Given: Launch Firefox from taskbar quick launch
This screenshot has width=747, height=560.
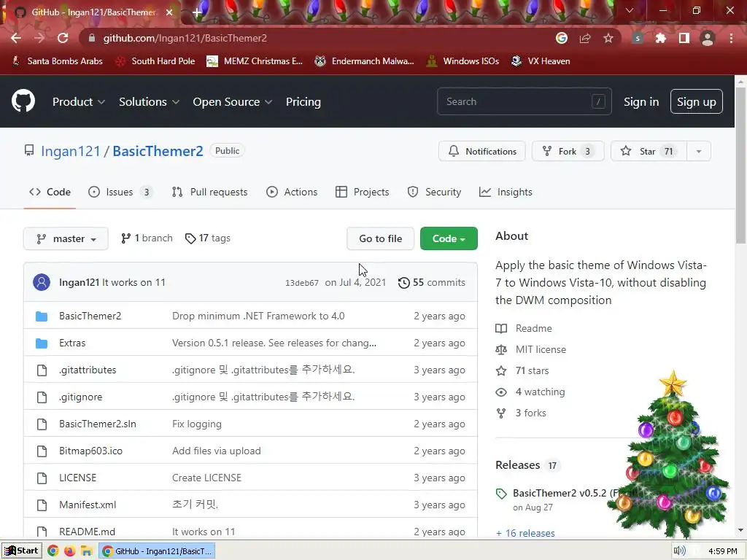Looking at the screenshot, I should tap(69, 551).
